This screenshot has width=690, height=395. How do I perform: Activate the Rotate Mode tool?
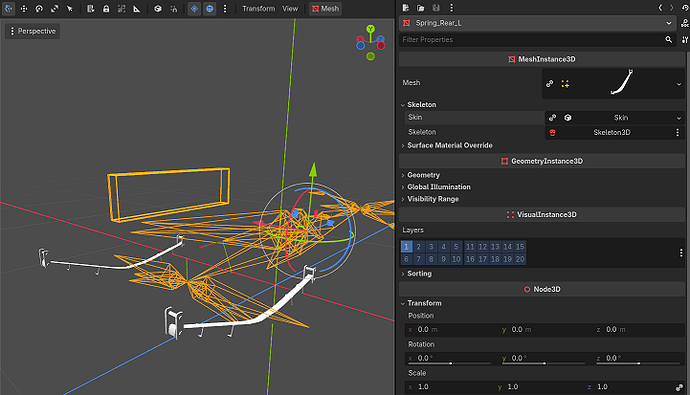point(39,8)
